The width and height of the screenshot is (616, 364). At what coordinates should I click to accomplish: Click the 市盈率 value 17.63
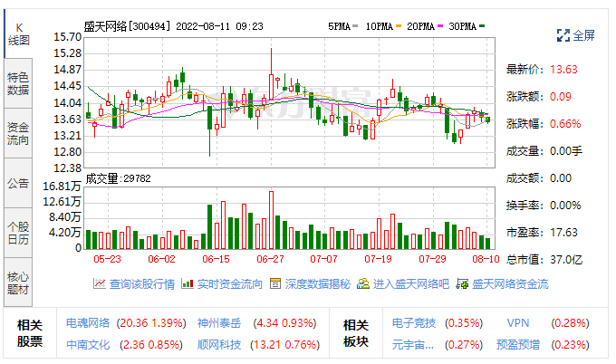tap(563, 233)
